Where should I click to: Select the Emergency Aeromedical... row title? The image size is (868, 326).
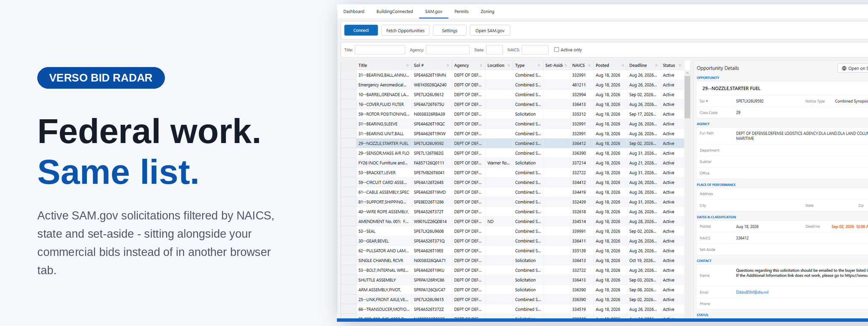[382, 85]
